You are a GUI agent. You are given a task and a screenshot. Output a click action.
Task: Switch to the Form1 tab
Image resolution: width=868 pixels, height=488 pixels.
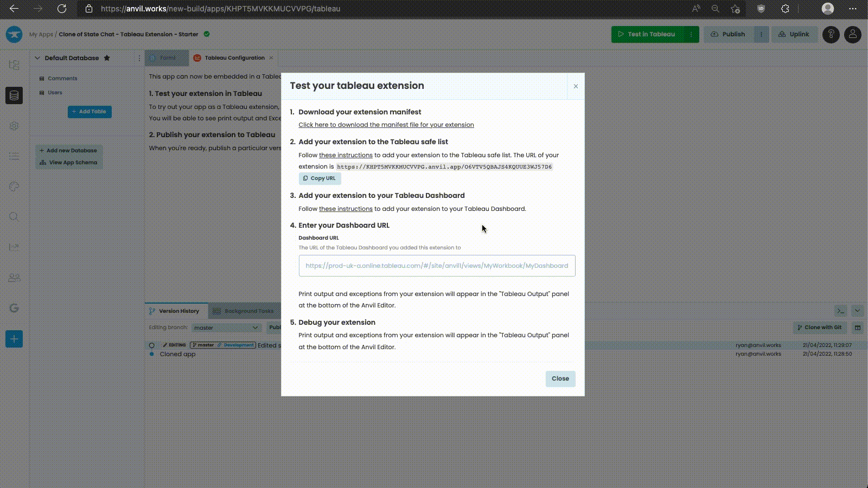coord(167,58)
